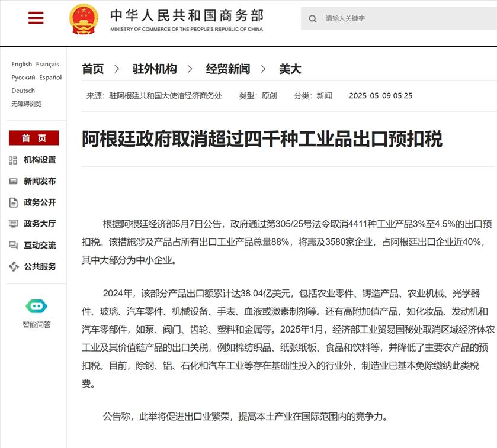
Task: Navigate to 驻外机构 in breadcrumb
Action: click(155, 69)
